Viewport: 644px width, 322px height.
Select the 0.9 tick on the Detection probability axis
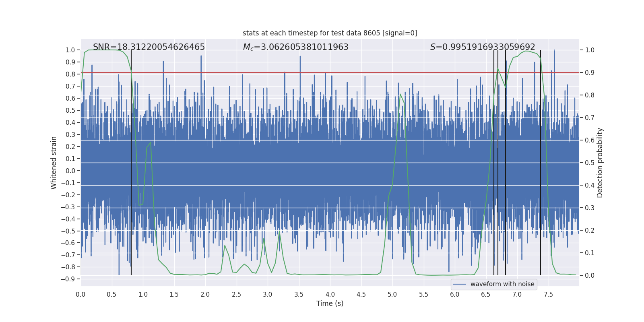pos(590,73)
